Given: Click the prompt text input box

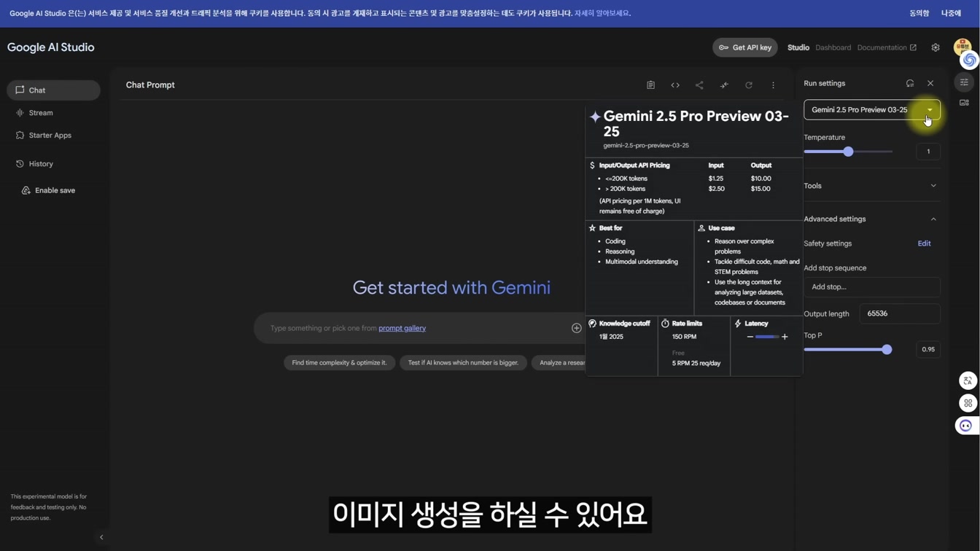Looking at the screenshot, I should coord(419,328).
